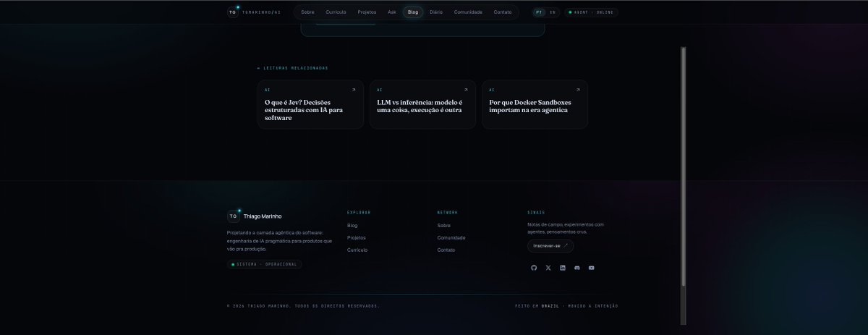Screen dimensions: 868x335
Task: Open Sobre in top navigation
Action: pos(307,12)
